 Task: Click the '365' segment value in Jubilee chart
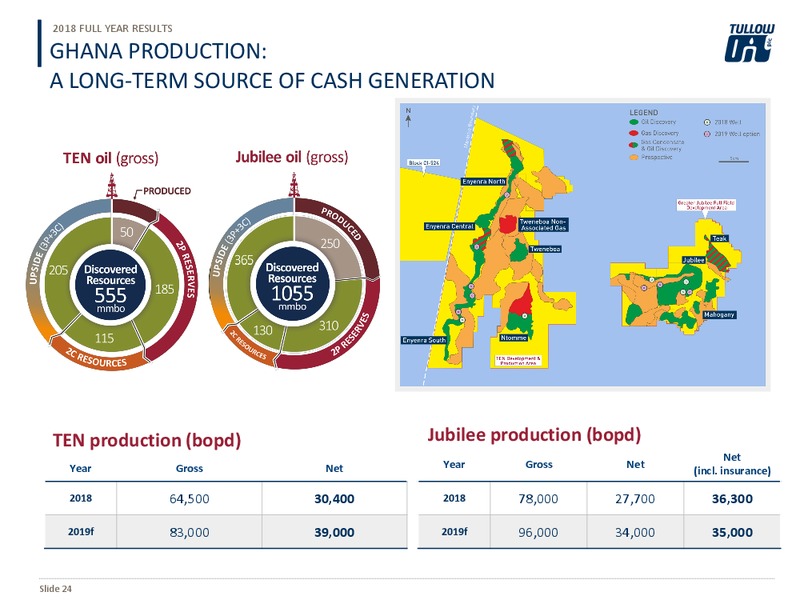(244, 260)
